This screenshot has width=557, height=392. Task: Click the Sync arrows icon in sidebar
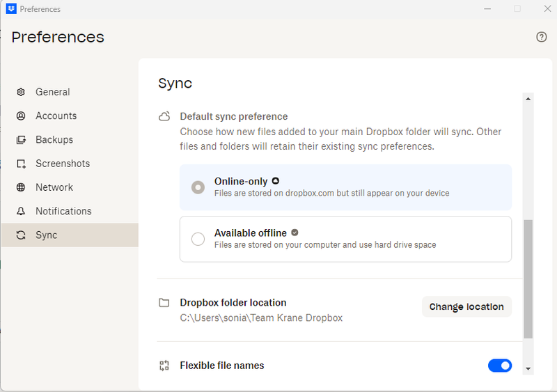click(21, 235)
